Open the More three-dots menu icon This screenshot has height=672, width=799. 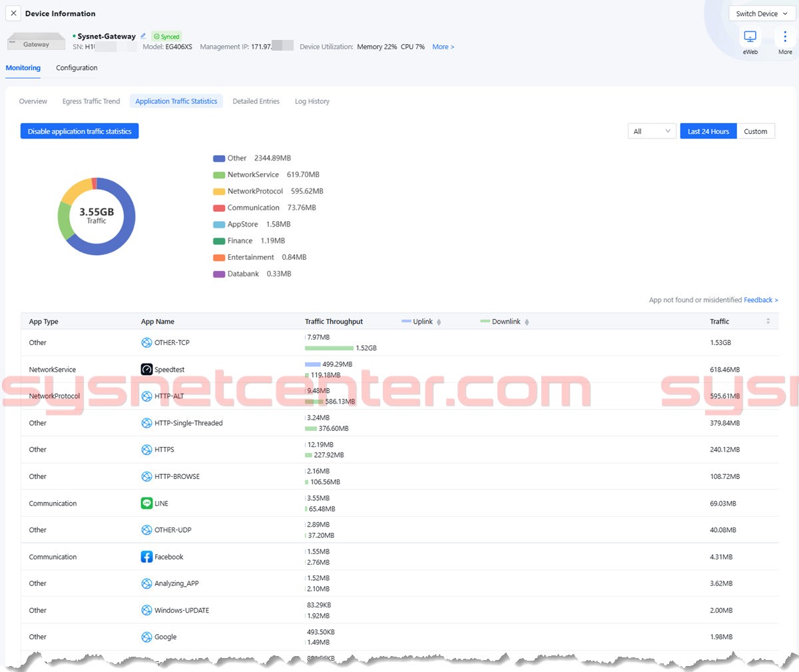tap(785, 37)
